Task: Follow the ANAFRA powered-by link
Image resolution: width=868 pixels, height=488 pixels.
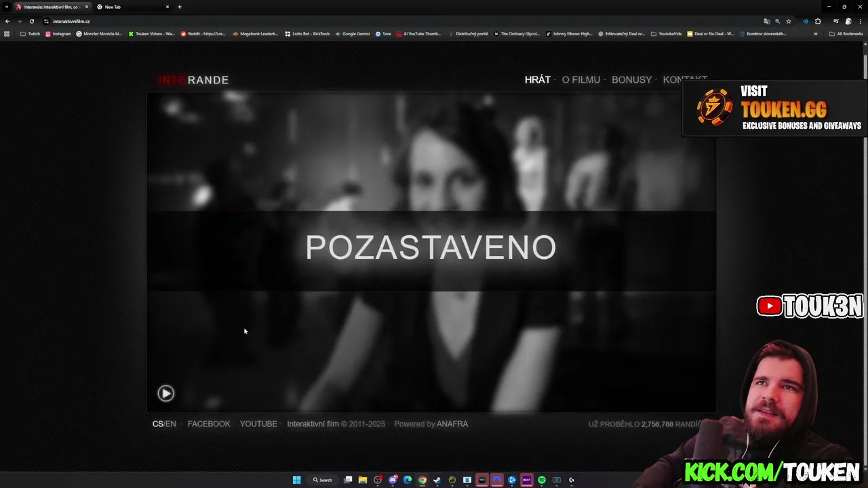Action: [452, 424]
